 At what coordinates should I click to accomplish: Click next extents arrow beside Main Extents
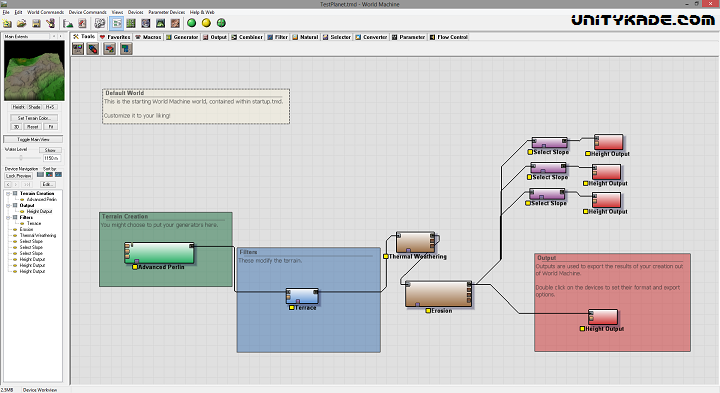tap(61, 36)
